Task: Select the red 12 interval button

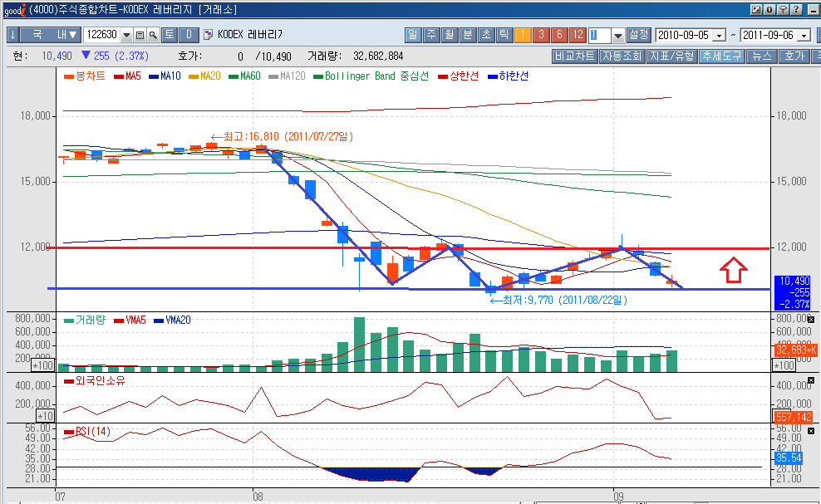Action: (x=578, y=35)
